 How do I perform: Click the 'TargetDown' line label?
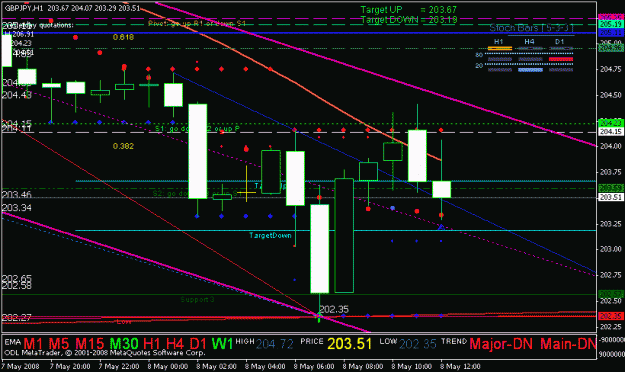click(x=270, y=235)
